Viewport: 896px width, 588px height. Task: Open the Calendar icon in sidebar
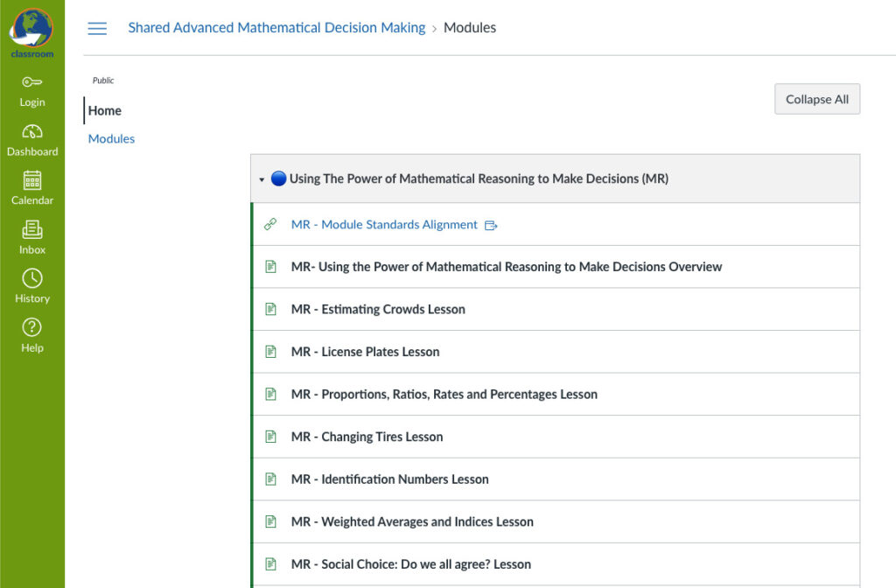(32, 181)
